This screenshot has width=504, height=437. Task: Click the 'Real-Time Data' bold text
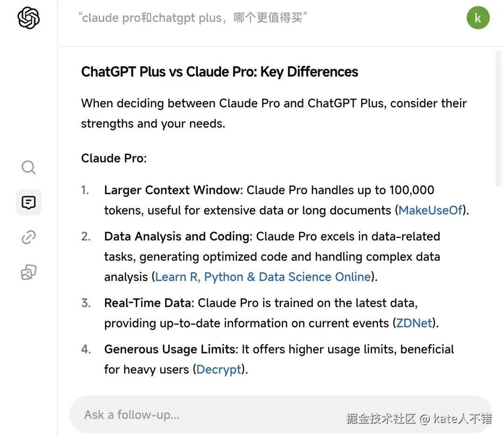point(148,303)
